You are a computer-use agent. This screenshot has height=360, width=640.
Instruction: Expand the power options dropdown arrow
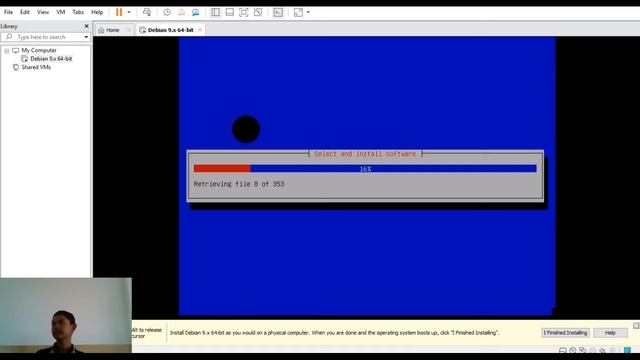(129, 12)
